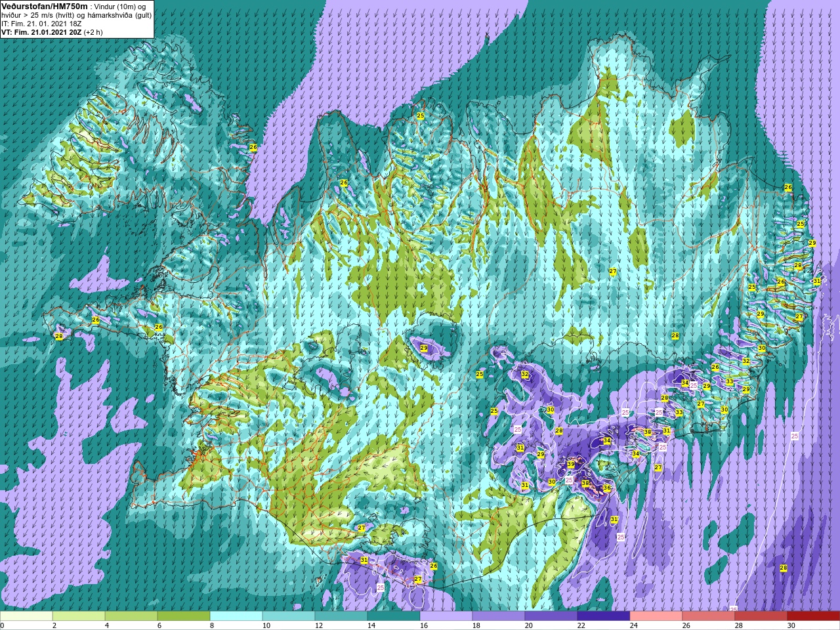840x630 pixels.
Task: Click the yellow gust label 39
Action: tap(571, 465)
